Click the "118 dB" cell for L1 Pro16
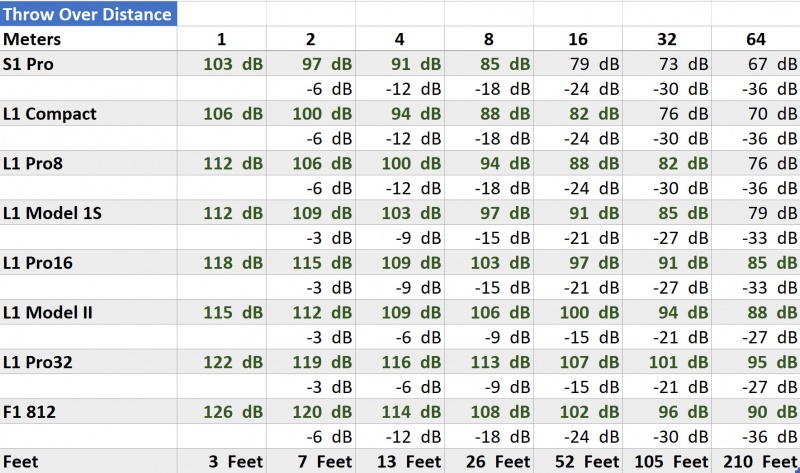 232,262
